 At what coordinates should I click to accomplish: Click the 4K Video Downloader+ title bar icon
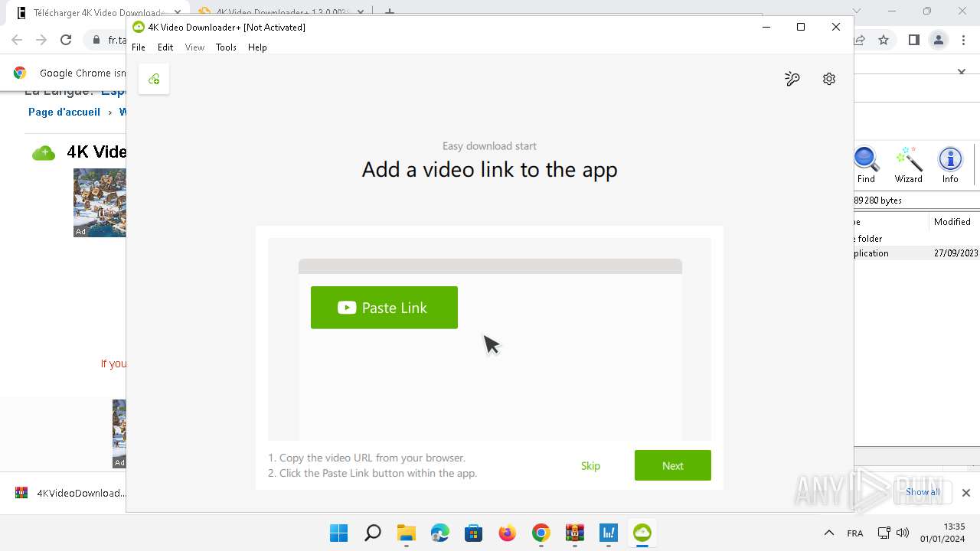pos(139,27)
